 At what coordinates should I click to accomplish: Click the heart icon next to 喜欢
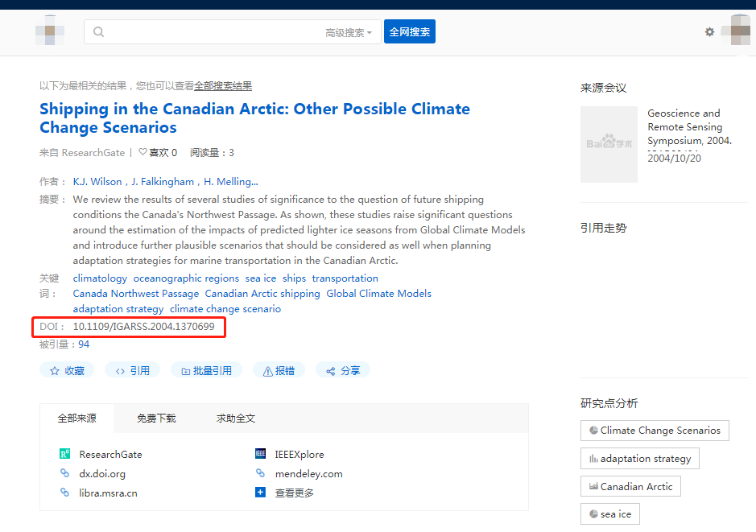(x=143, y=151)
